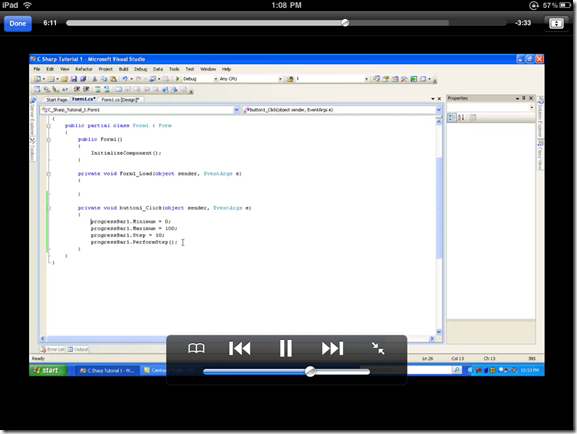Open the Tools menu
The image size is (577, 434).
(174, 69)
